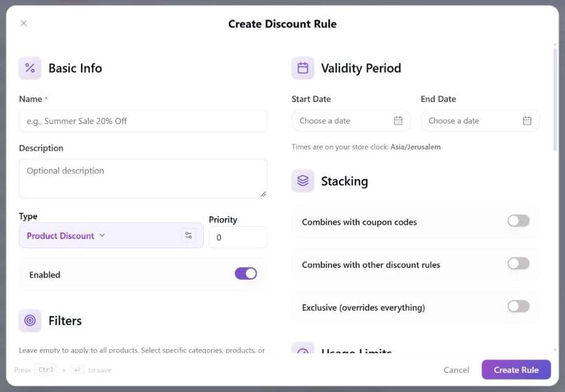Close the Create Discount Rule dialog
This screenshot has height=392, width=565.
pos(24,23)
